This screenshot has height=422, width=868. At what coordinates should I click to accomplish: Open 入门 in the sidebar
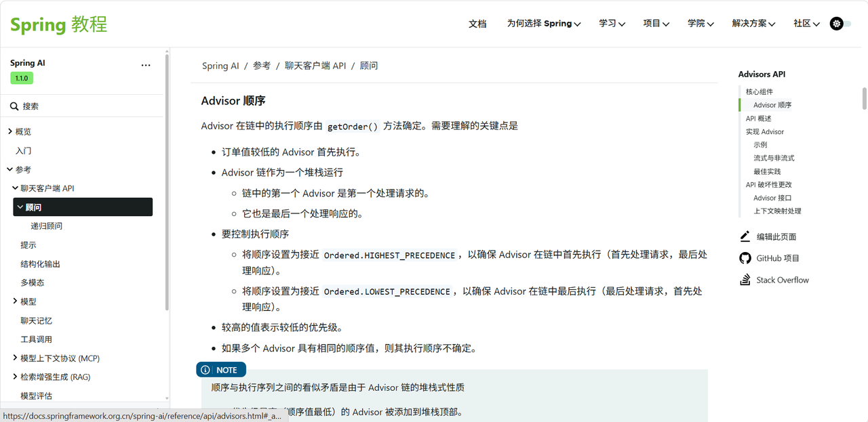tap(24, 150)
